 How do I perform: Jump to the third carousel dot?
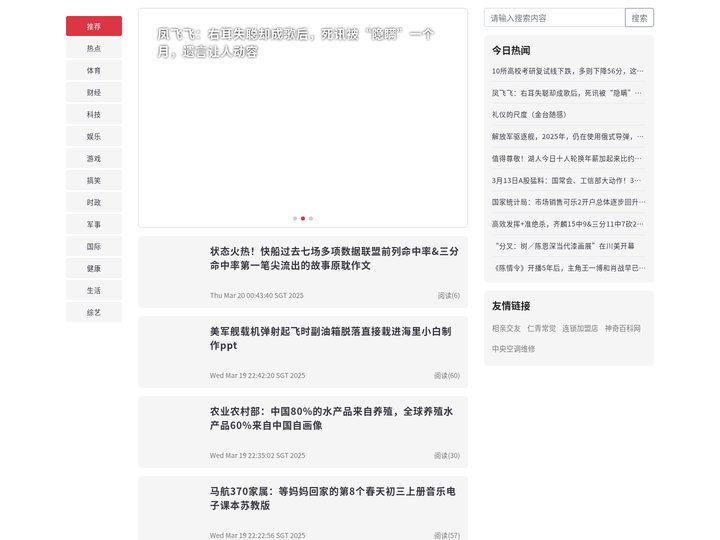pyautogui.click(x=311, y=219)
